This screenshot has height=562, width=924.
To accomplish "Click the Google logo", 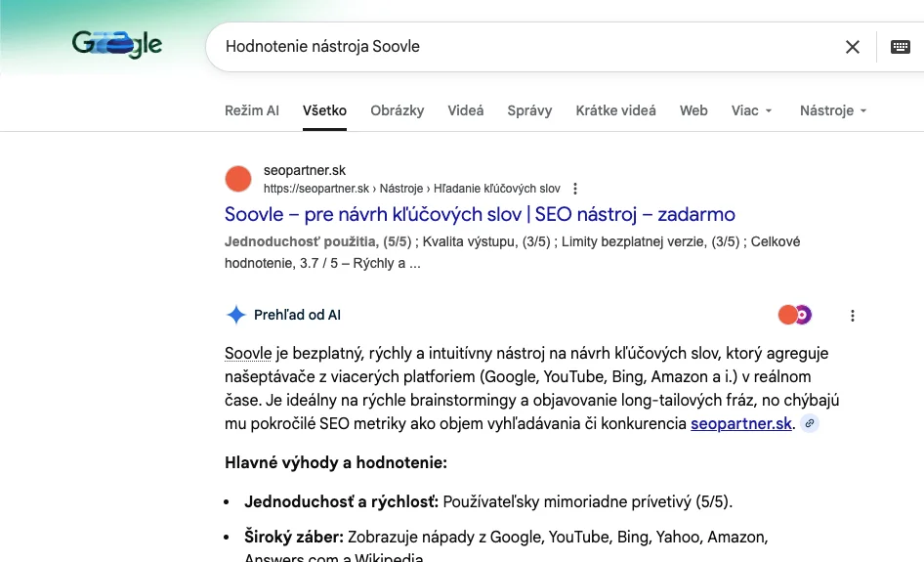I will [116, 44].
